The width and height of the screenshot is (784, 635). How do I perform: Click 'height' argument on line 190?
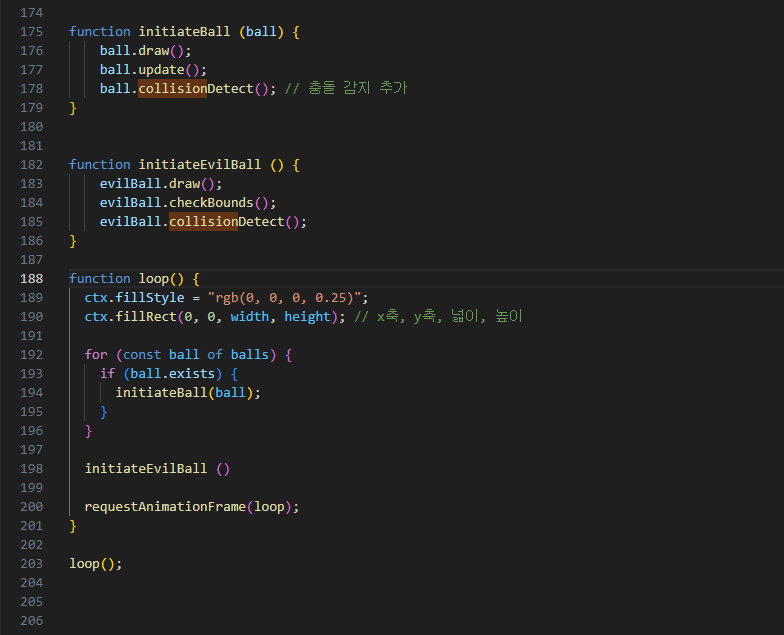click(308, 316)
